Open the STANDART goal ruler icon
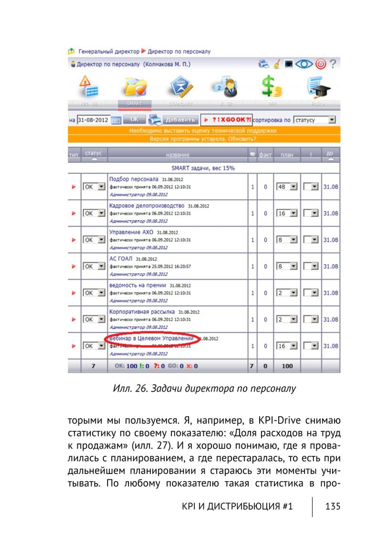Screen dimensions: 392x554 (181, 87)
